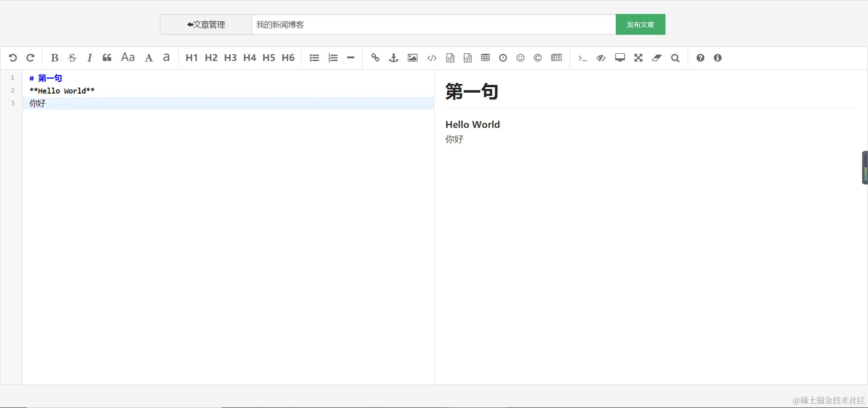Select line number 1 in gutter
Image resolution: width=868 pixels, height=408 pixels.
point(13,78)
